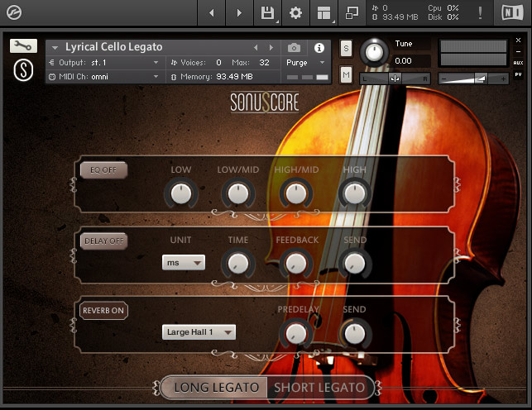This screenshot has width=532, height=410.
Task: Open the delay unit ms dropdown
Action: 184,263
